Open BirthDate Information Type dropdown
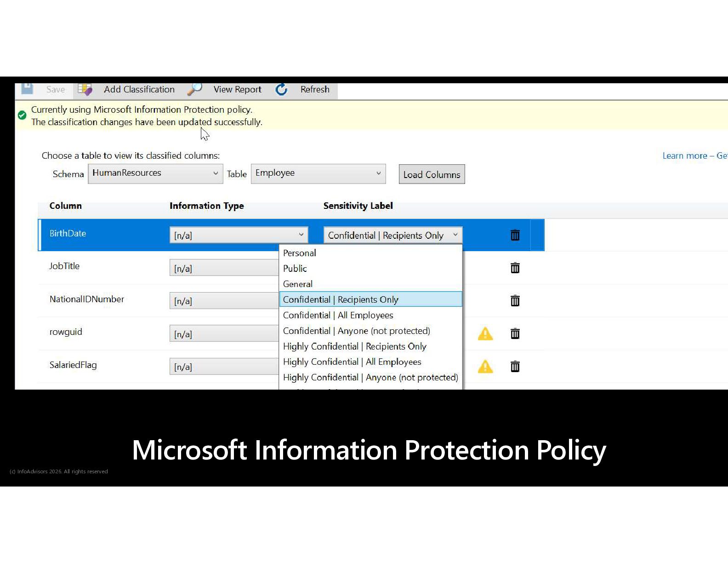This screenshot has width=728, height=563. [x=239, y=235]
